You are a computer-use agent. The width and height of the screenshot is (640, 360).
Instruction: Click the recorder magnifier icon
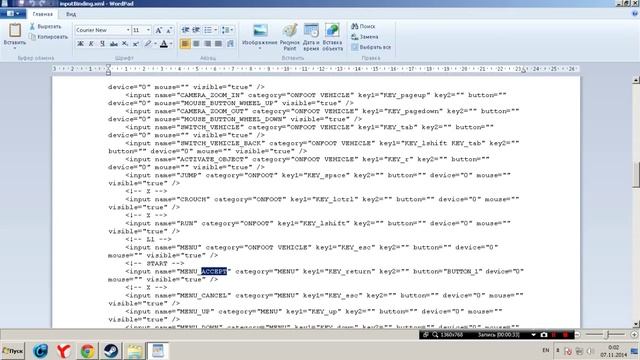[x=435, y=335]
